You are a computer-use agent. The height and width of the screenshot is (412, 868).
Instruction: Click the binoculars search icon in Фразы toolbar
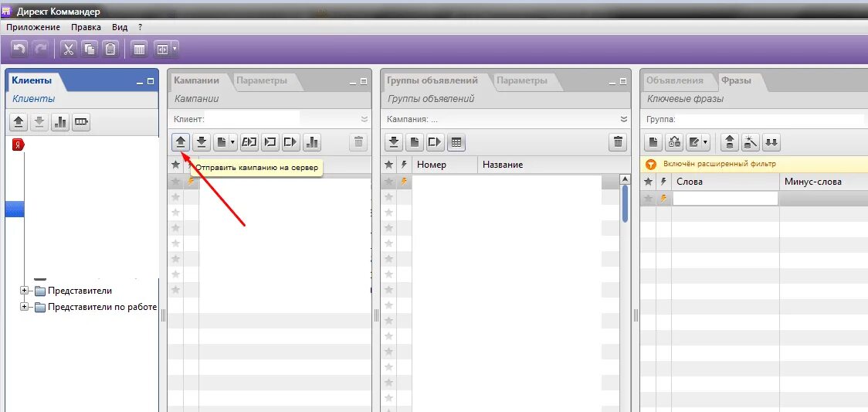(674, 142)
